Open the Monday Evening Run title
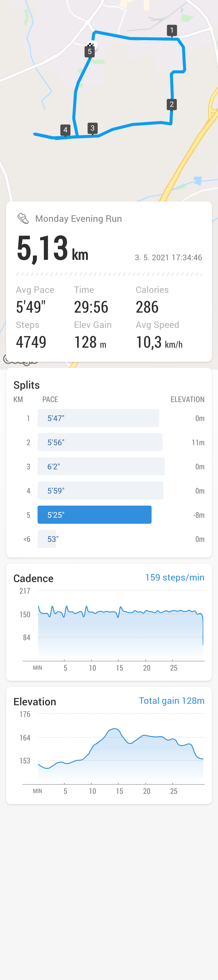 point(79,219)
